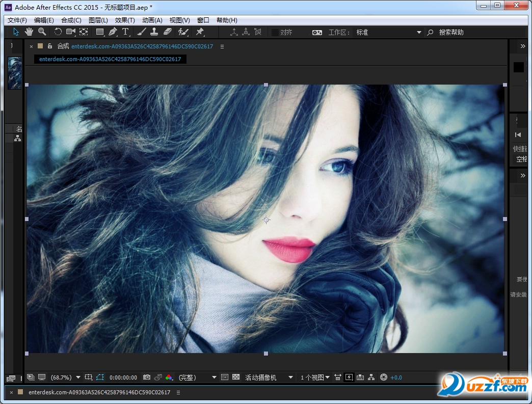Toggle Pixel Aspect Ratio Correction
Screen dimensions: 532x404
click(x=337, y=377)
